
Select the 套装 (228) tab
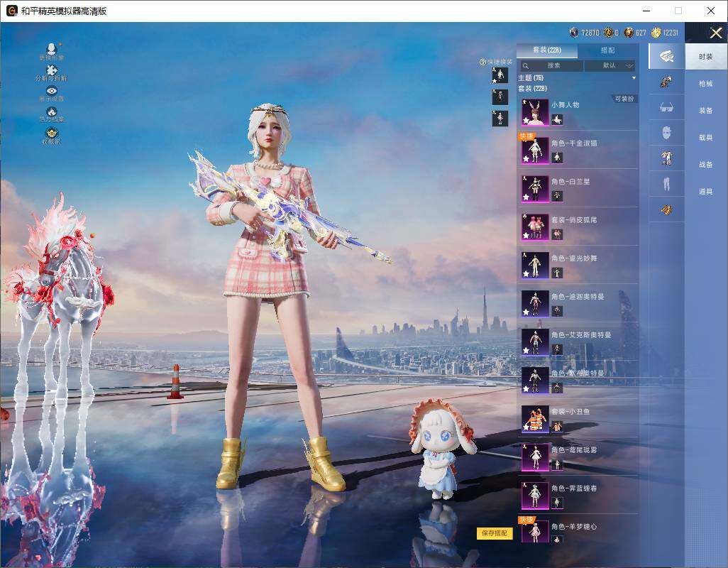(547, 50)
